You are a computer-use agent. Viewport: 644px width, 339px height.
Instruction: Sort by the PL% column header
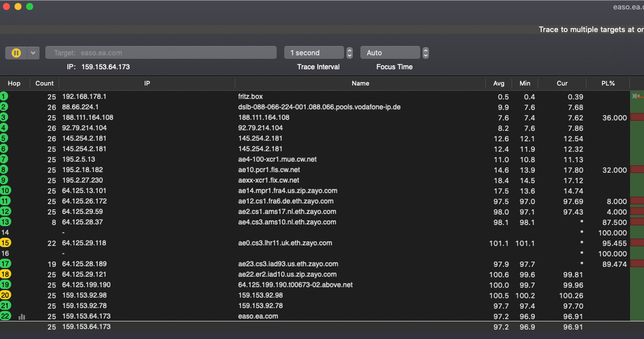coord(608,83)
